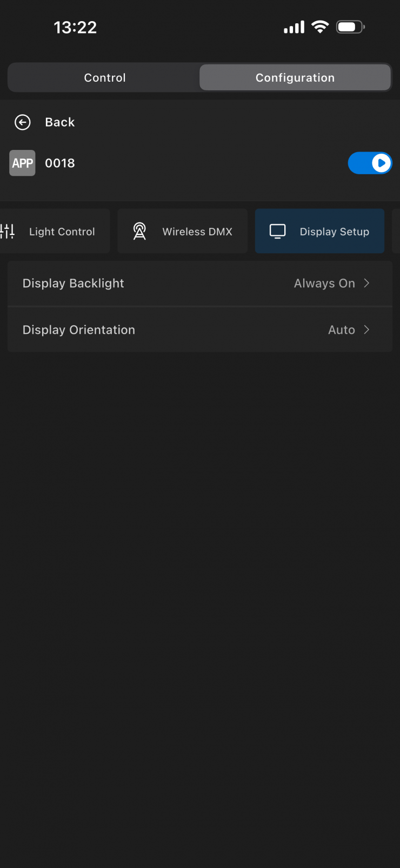The width and height of the screenshot is (400, 868).
Task: Tap the 13:22 clock in status bar
Action: pos(75,27)
